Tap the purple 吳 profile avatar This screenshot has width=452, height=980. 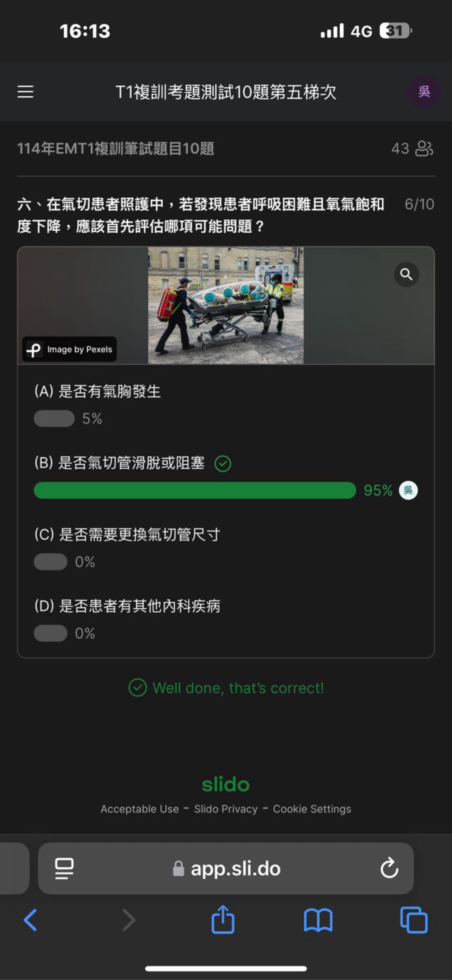(424, 92)
